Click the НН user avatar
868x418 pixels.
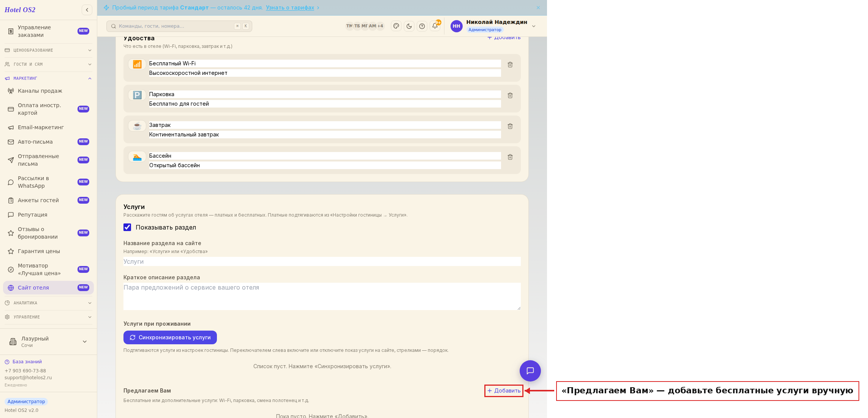tap(457, 26)
